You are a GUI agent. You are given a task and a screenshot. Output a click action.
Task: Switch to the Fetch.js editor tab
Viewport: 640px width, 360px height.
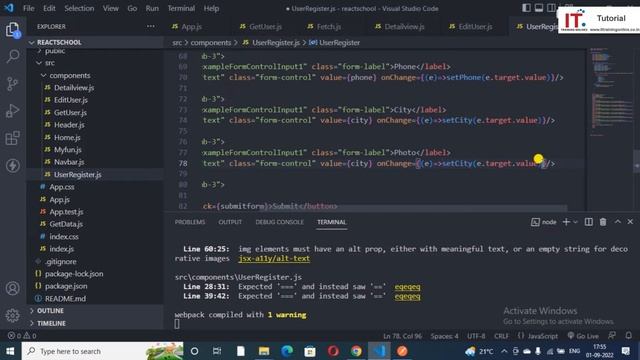(x=329, y=27)
